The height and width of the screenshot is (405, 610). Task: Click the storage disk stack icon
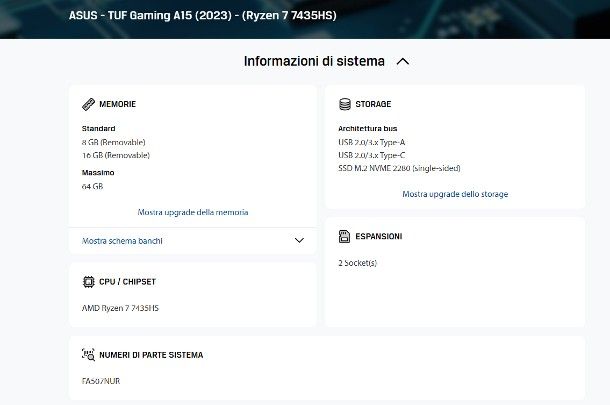click(x=345, y=104)
